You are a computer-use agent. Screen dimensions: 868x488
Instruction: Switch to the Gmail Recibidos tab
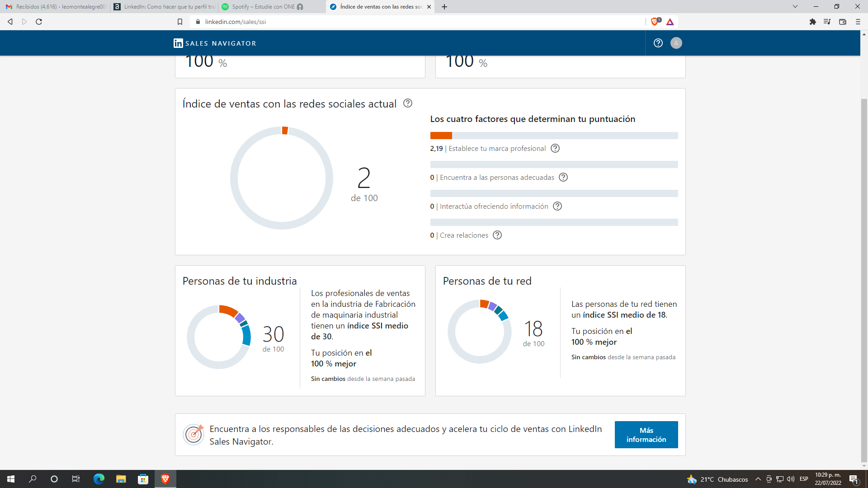point(55,7)
